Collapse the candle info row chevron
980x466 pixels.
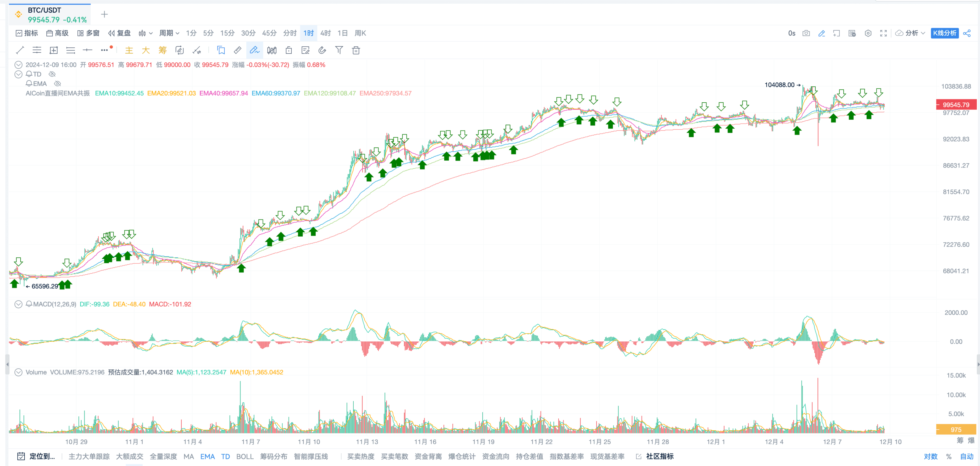pyautogui.click(x=18, y=65)
